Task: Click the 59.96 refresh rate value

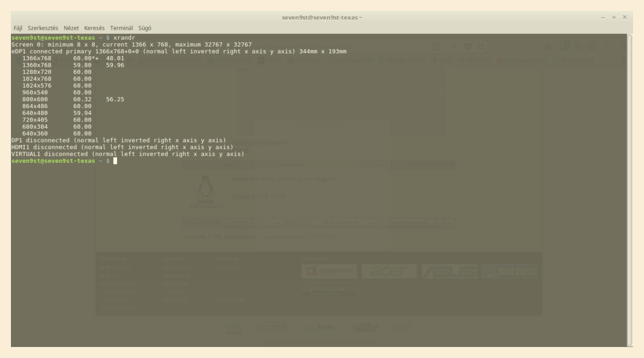Action: click(115, 65)
